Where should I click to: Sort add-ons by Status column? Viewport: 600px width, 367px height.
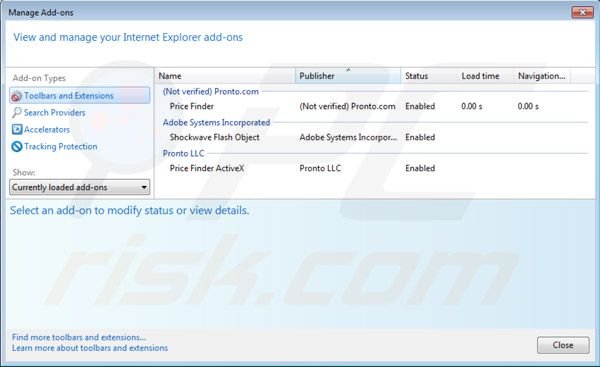(429, 76)
